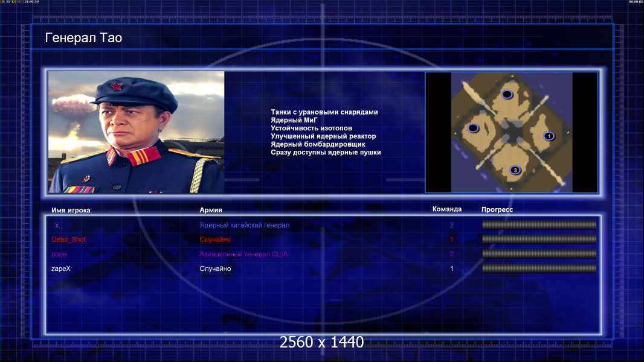Click the "Генерал Тао" title text
Screen dimensions: 644x362
coord(83,38)
